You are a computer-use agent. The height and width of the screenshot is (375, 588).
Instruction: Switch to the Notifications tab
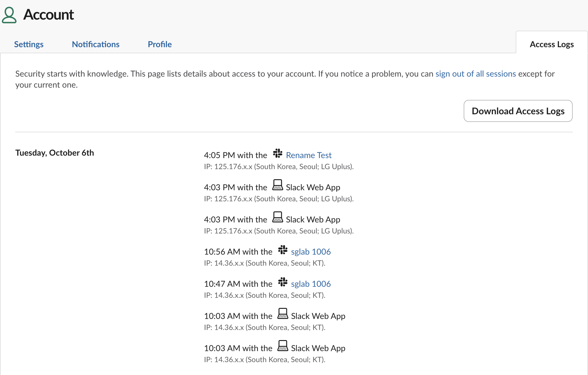96,44
